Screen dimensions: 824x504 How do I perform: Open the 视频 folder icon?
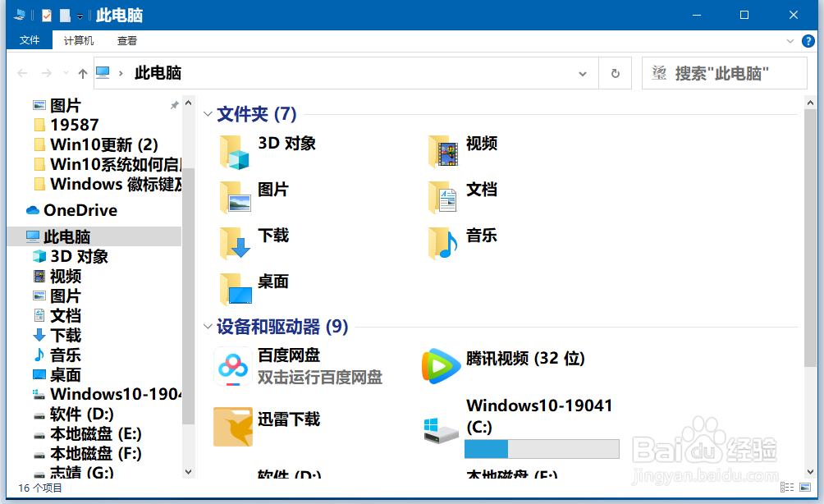pos(442,152)
